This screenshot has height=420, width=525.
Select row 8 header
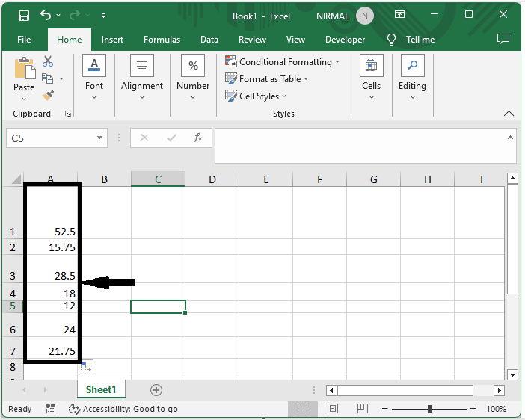click(x=13, y=367)
